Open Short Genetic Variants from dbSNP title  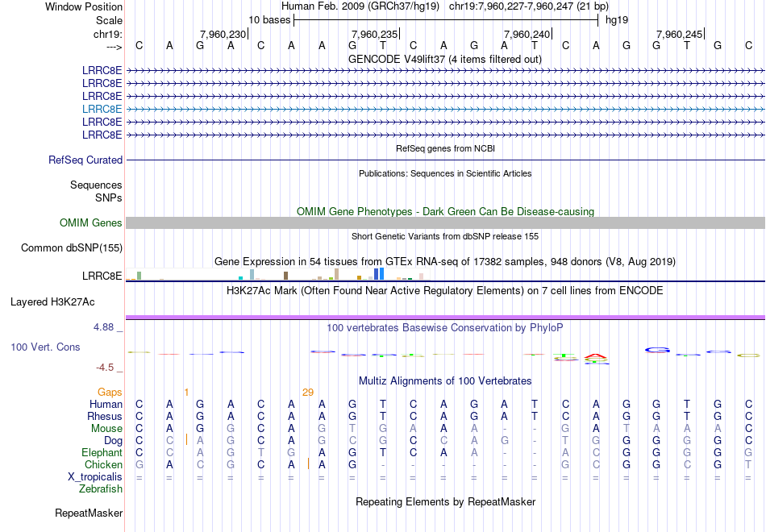point(445,236)
